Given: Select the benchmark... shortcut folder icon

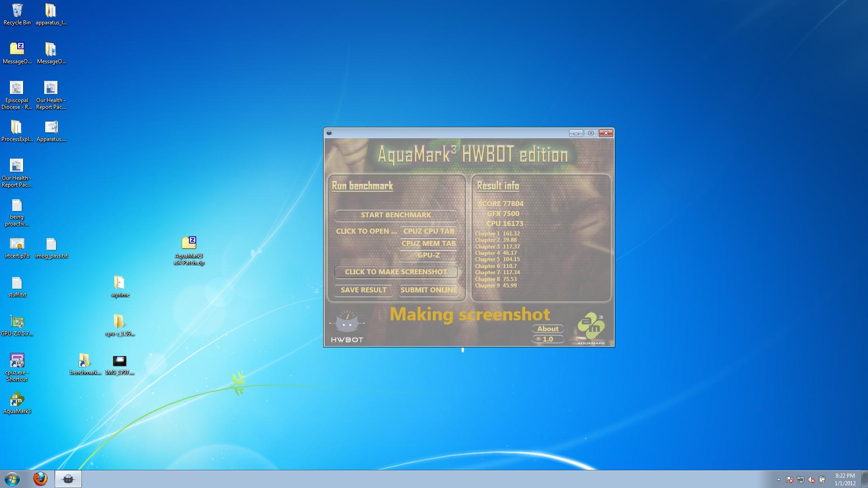Looking at the screenshot, I should [85, 365].
